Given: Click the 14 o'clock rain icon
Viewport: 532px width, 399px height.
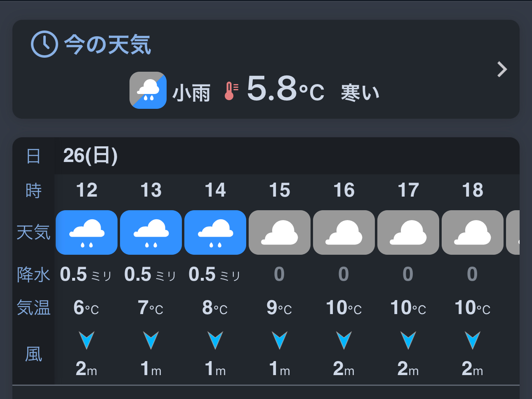Looking at the screenshot, I should (x=215, y=232).
